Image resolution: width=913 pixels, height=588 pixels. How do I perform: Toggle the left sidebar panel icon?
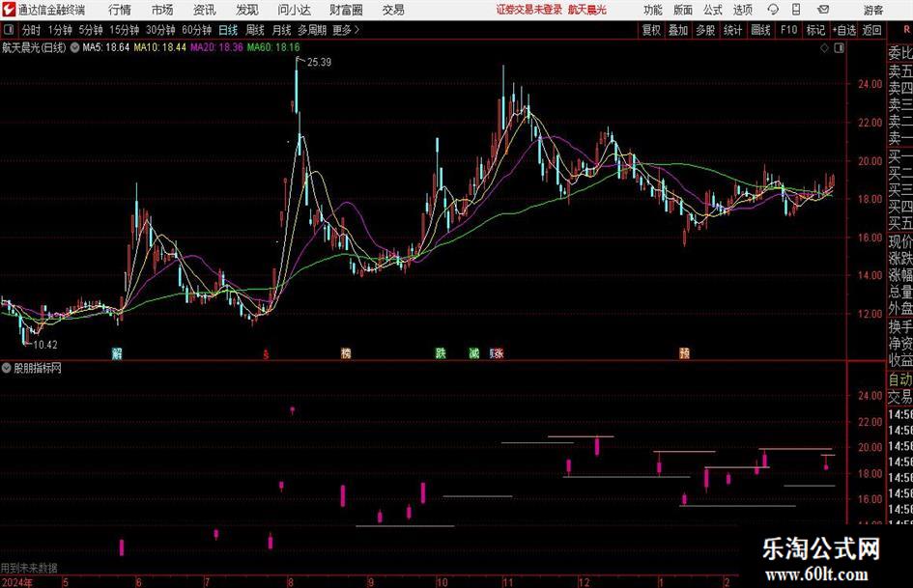pyautogui.click(x=8, y=29)
